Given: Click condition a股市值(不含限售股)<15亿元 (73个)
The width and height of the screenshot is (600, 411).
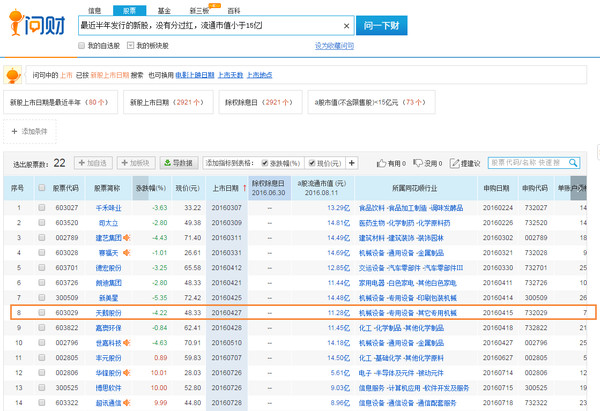Looking at the screenshot, I should point(371,102).
